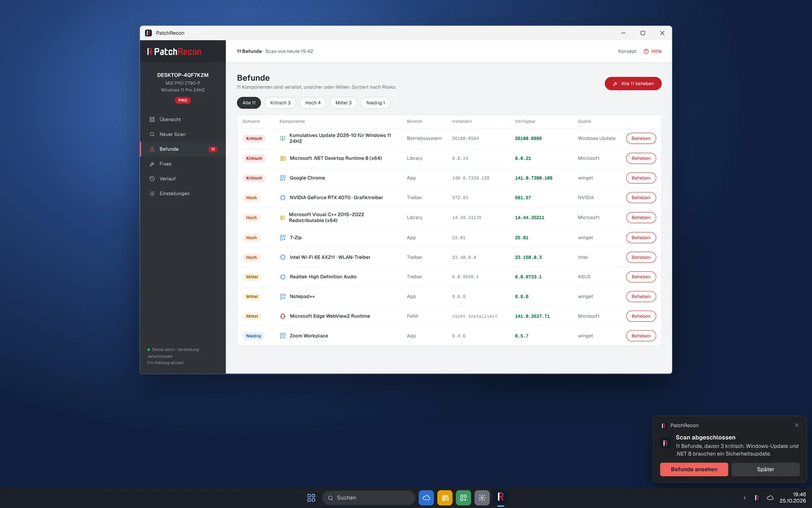Filter by Mittel 3

click(344, 103)
